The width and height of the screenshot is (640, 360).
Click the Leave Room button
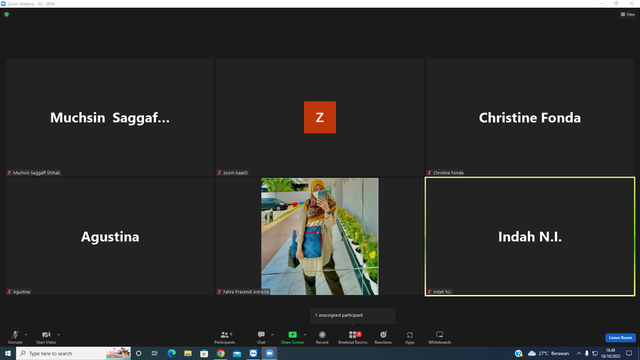[x=620, y=338]
